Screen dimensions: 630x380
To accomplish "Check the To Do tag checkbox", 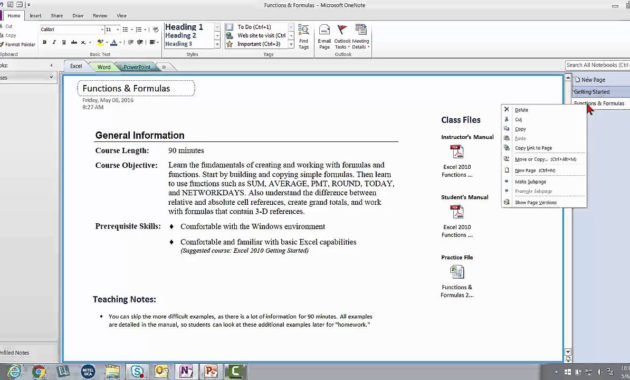I will coord(229,27).
